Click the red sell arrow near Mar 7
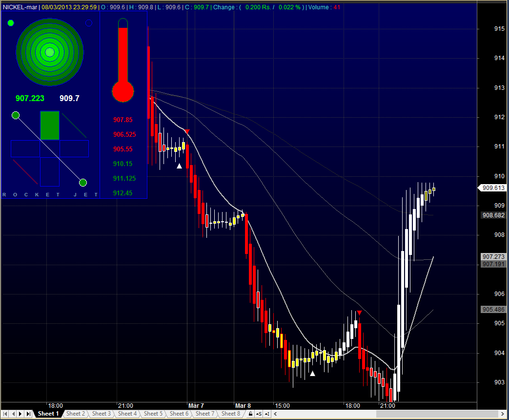Image resolution: width=509 pixels, height=420 pixels. click(187, 131)
